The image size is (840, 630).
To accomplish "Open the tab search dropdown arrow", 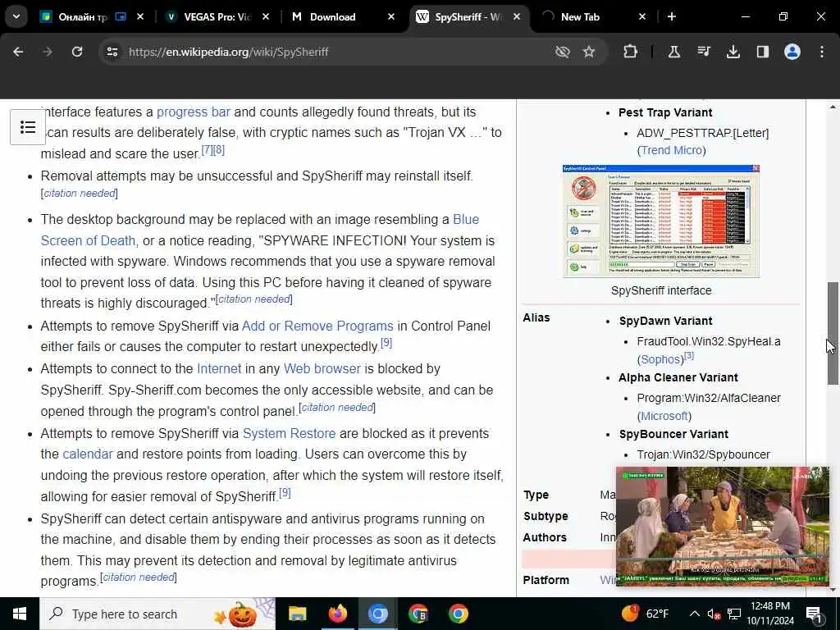I will click(16, 16).
